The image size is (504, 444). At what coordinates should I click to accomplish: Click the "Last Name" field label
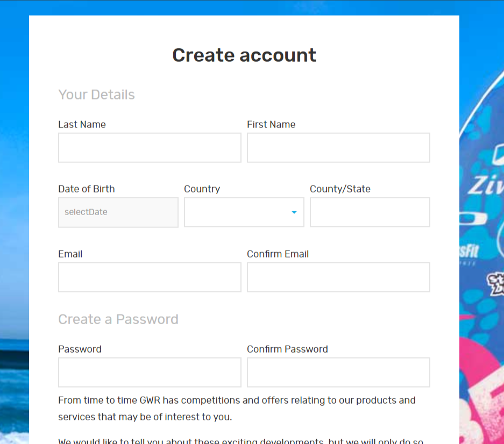(82, 125)
